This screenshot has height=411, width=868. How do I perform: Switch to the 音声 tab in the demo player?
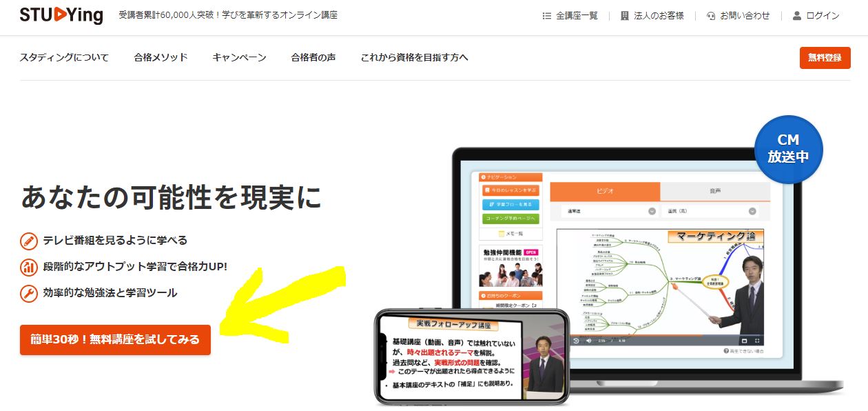point(714,191)
